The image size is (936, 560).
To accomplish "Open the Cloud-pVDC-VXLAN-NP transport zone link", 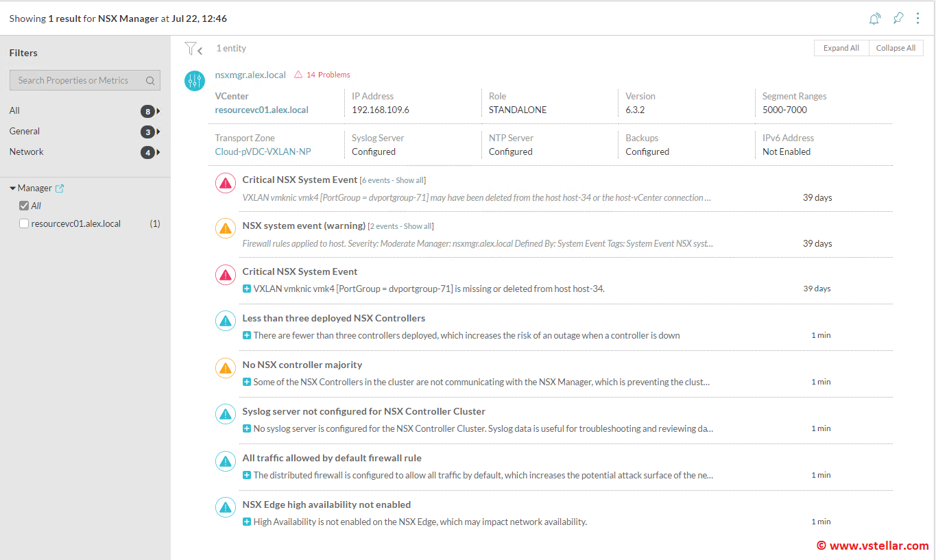I will click(263, 151).
